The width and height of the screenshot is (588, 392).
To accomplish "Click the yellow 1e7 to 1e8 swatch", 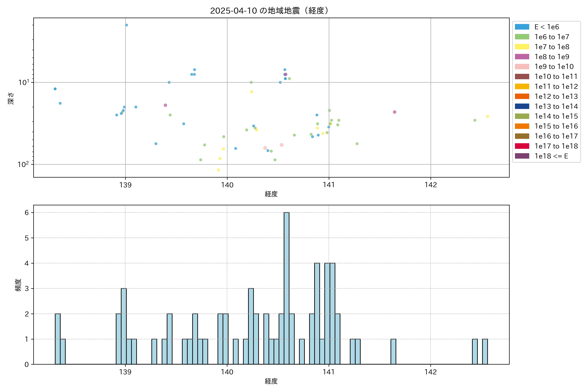I will click(522, 47).
